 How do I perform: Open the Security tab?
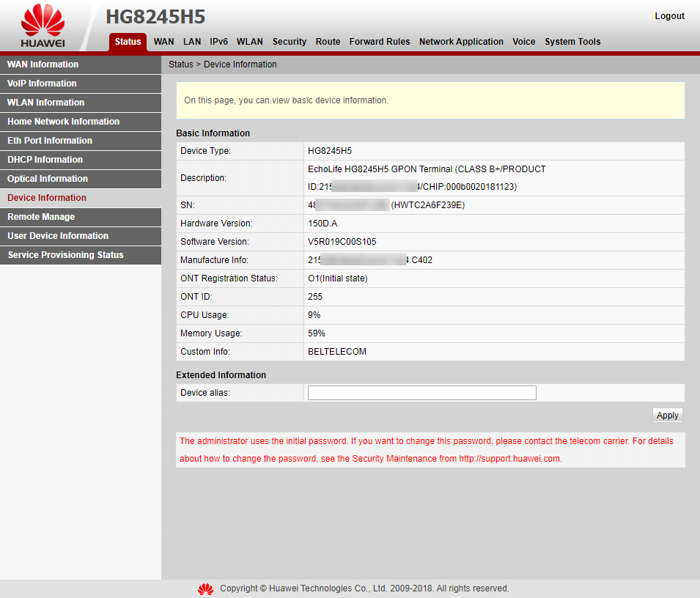click(290, 42)
